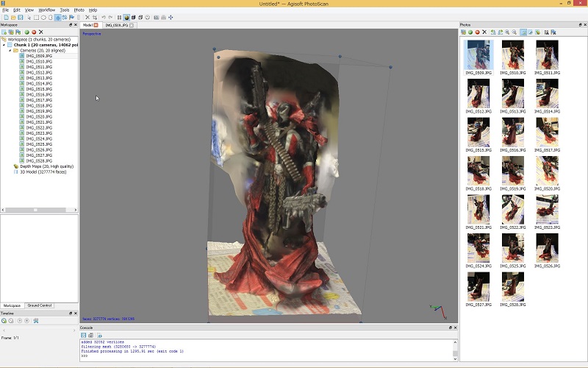Viewport: 588px width, 368px height.
Task: Click the Open project folder icon
Action: tap(13, 17)
